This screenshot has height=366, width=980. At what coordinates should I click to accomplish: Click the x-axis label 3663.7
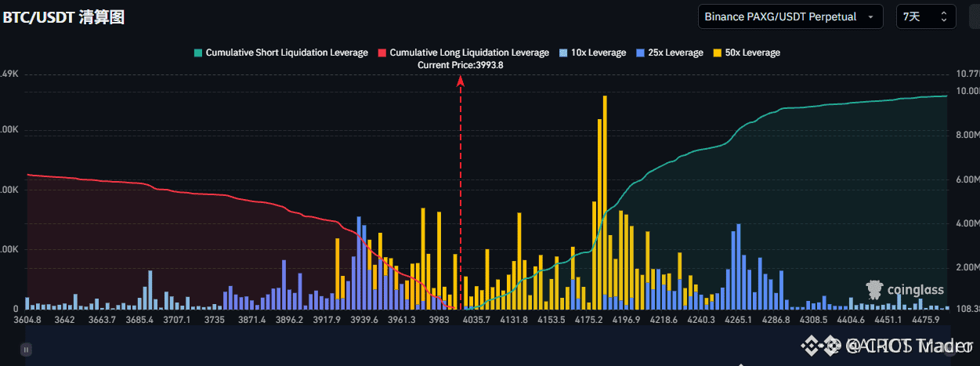click(102, 320)
